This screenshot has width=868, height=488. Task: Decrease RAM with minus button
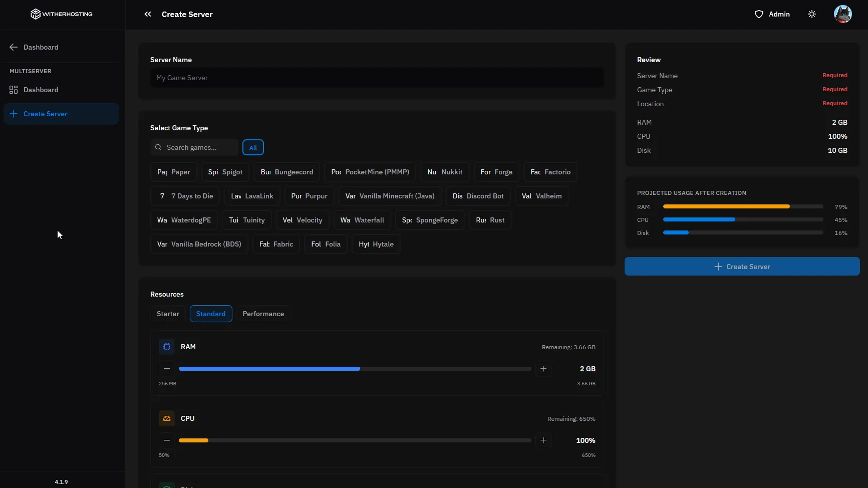click(x=167, y=369)
